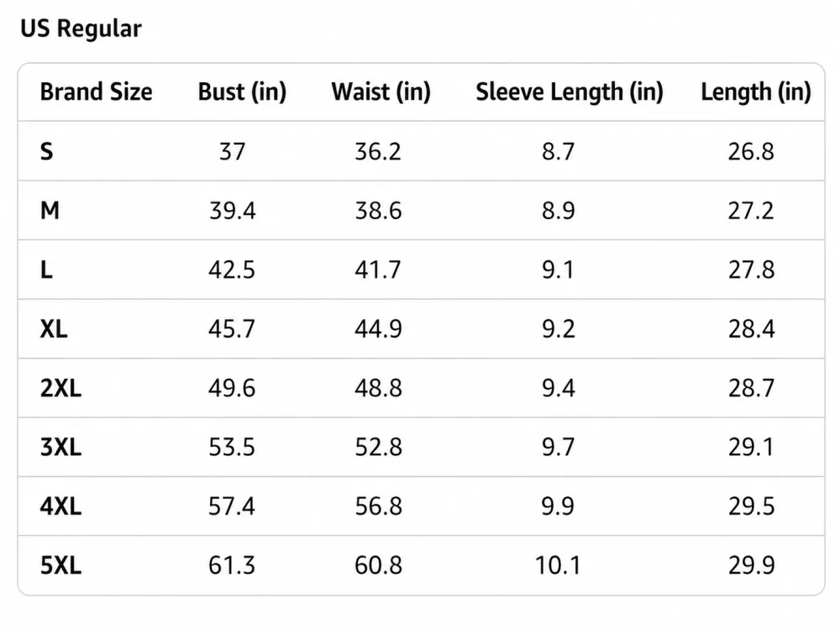Select the Brand Size column header

coord(96,92)
